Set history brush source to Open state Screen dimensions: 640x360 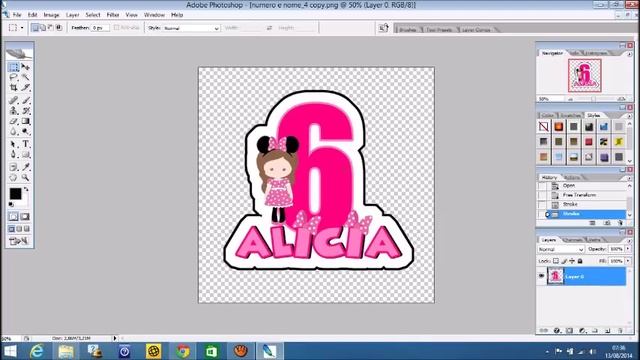[x=542, y=186]
